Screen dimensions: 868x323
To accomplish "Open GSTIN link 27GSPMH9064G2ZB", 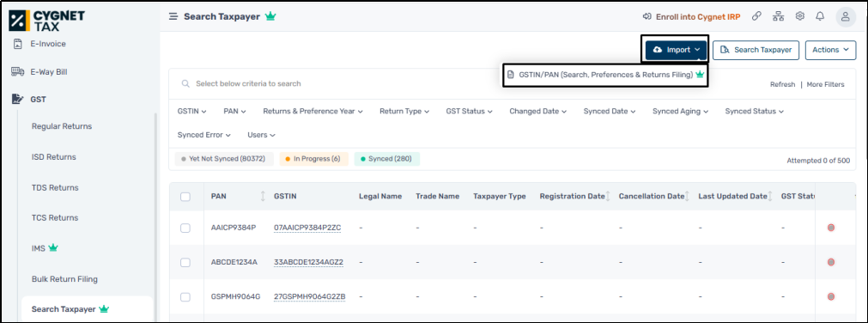I will [x=309, y=296].
